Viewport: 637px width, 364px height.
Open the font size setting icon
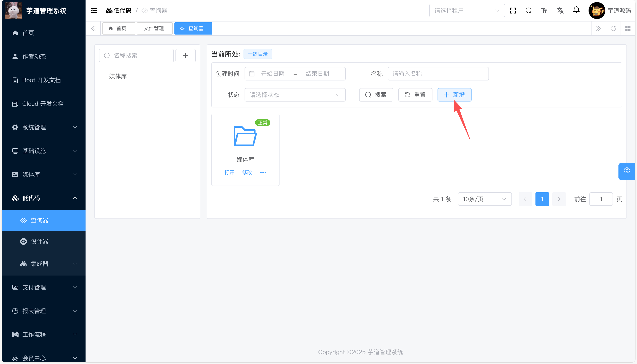pyautogui.click(x=544, y=11)
